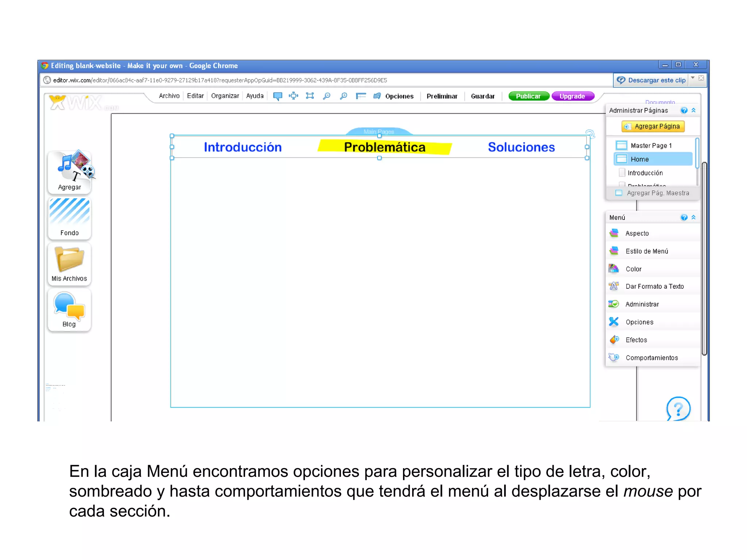Open the Blog panel in the sidebar
The image size is (747, 560).
(70, 310)
